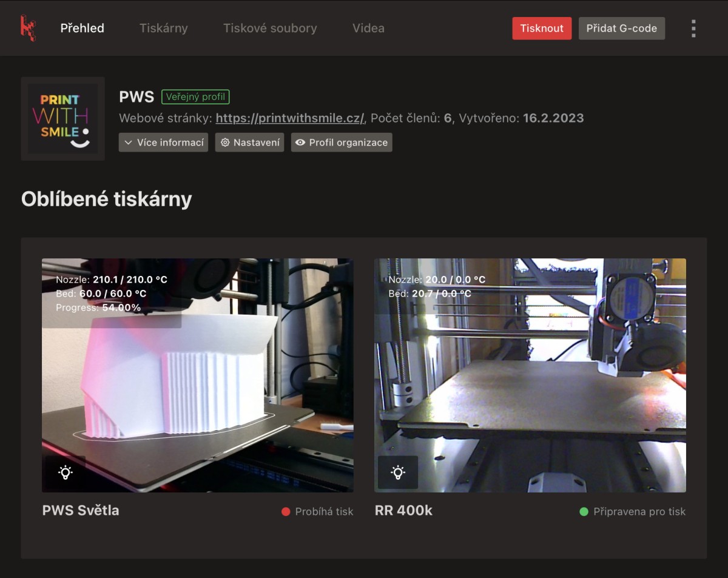The height and width of the screenshot is (578, 728).
Task: Click the Přidat G-code button
Action: click(x=621, y=28)
